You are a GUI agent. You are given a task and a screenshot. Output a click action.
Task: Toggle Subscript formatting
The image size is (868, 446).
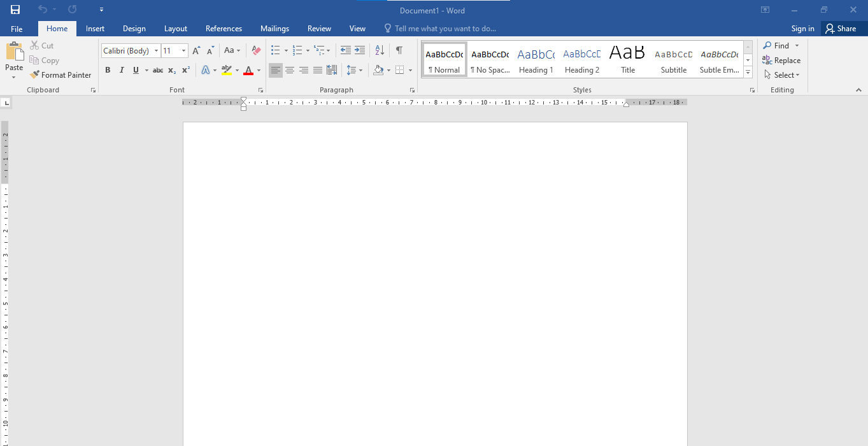(172, 70)
